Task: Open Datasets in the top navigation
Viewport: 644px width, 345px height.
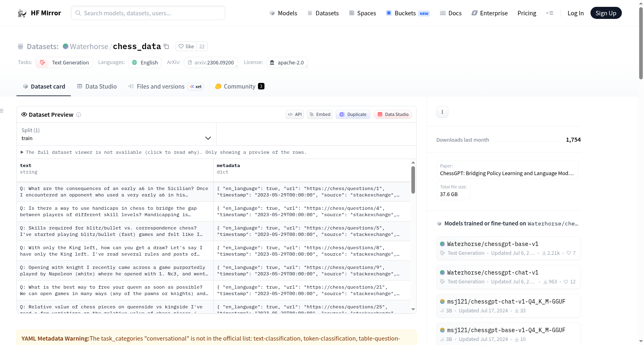Action: coord(323,13)
